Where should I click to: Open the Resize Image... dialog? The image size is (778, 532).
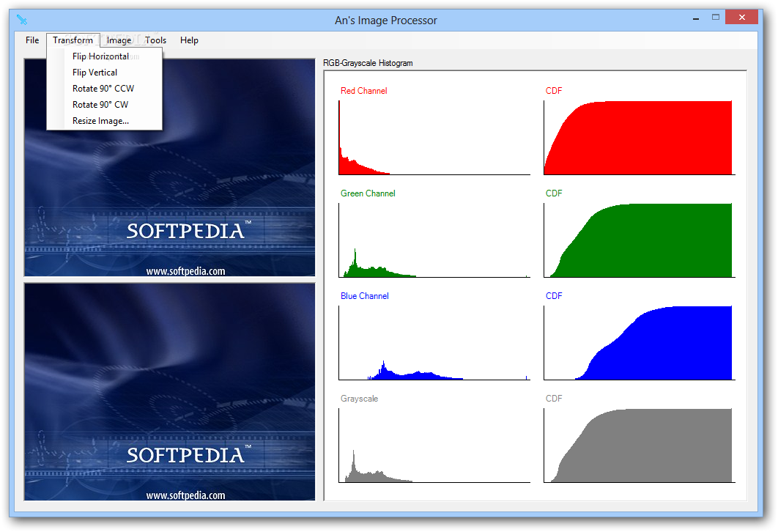coord(105,121)
